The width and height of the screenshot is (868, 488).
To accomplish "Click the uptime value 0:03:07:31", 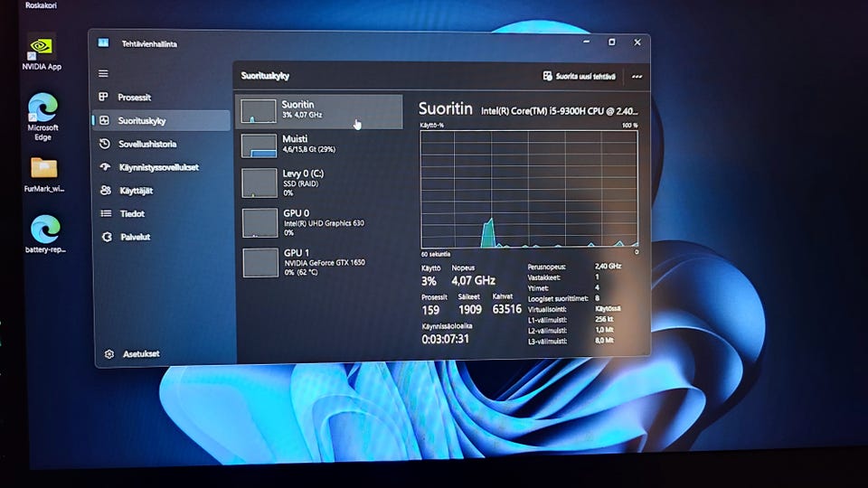I will coord(445,339).
